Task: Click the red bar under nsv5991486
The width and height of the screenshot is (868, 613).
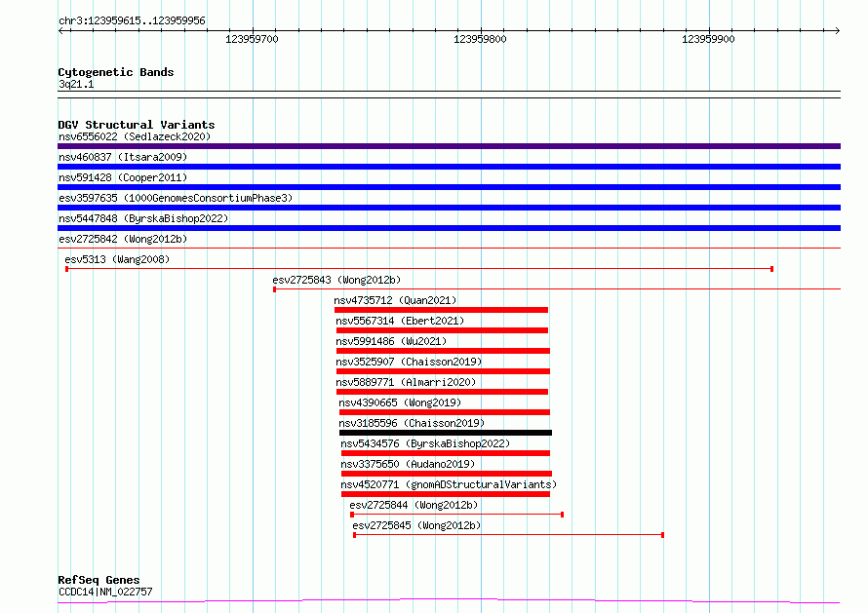Action: pos(444,351)
